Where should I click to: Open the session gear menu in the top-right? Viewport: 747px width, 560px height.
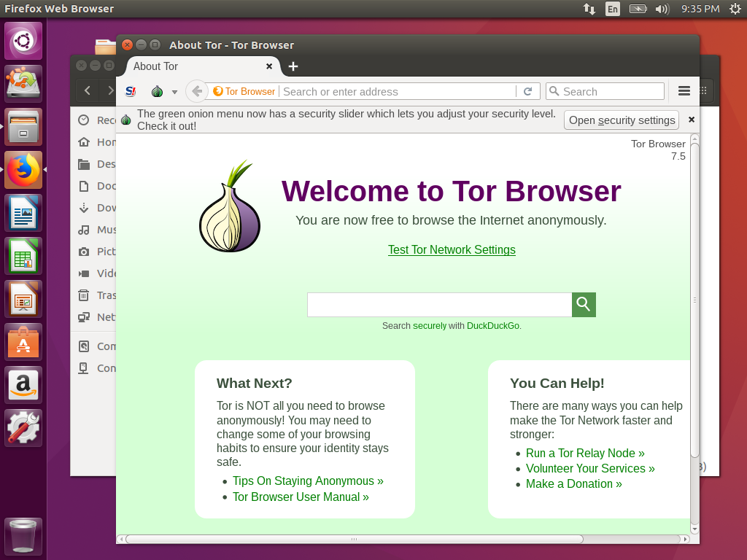(x=735, y=9)
